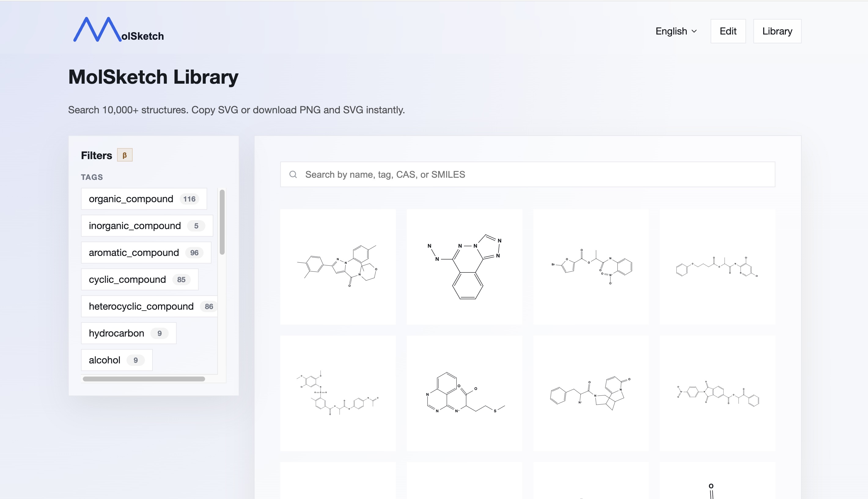Open the Library page

click(777, 31)
